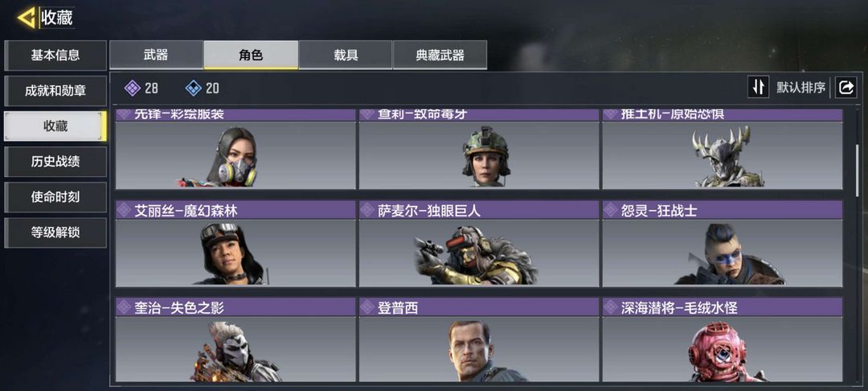Switch to the 武器 tab

click(x=156, y=55)
